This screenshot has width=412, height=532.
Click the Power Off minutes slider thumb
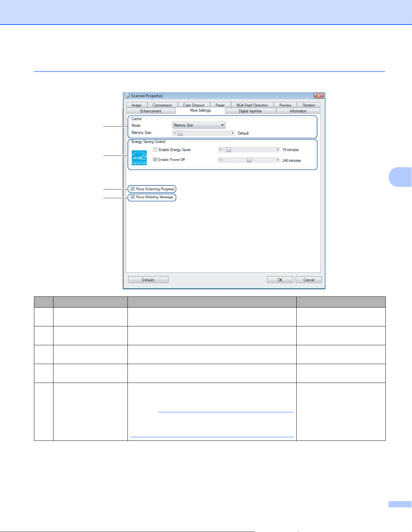click(249, 160)
